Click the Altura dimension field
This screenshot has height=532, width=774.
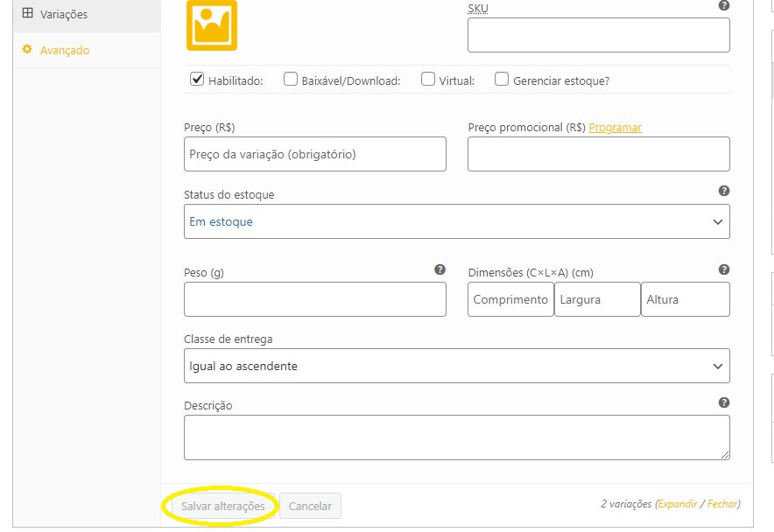(686, 299)
